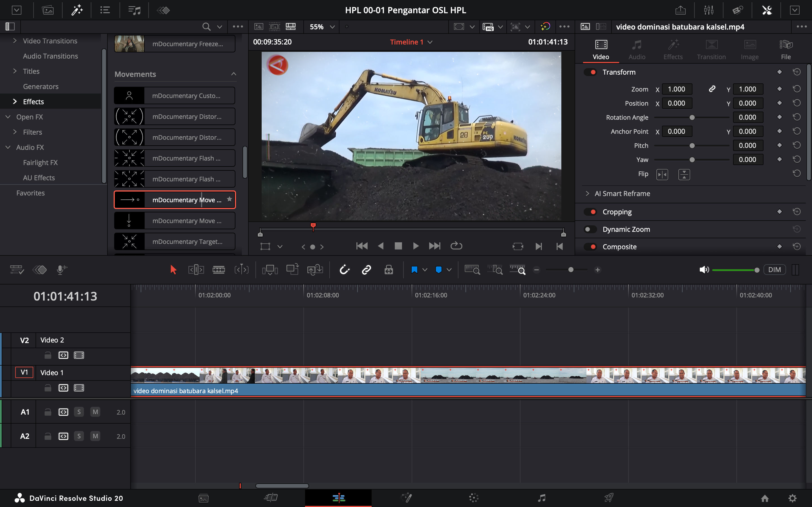Open the Deliver page rocket icon
This screenshot has width=812, height=507.
pyautogui.click(x=609, y=498)
